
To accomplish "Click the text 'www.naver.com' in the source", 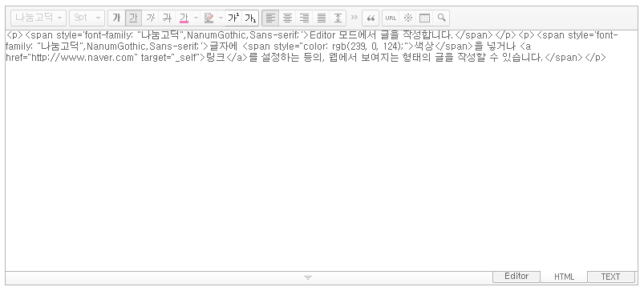I will point(98,58).
